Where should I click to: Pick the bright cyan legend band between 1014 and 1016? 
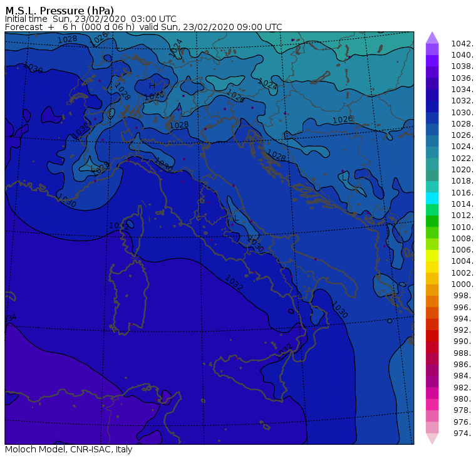[432, 199]
